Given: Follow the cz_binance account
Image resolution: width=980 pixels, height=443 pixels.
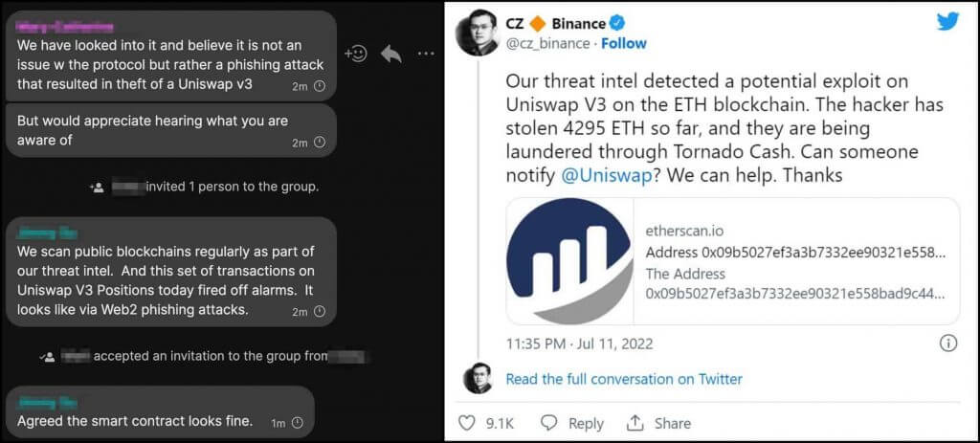Looking at the screenshot, I should [623, 43].
